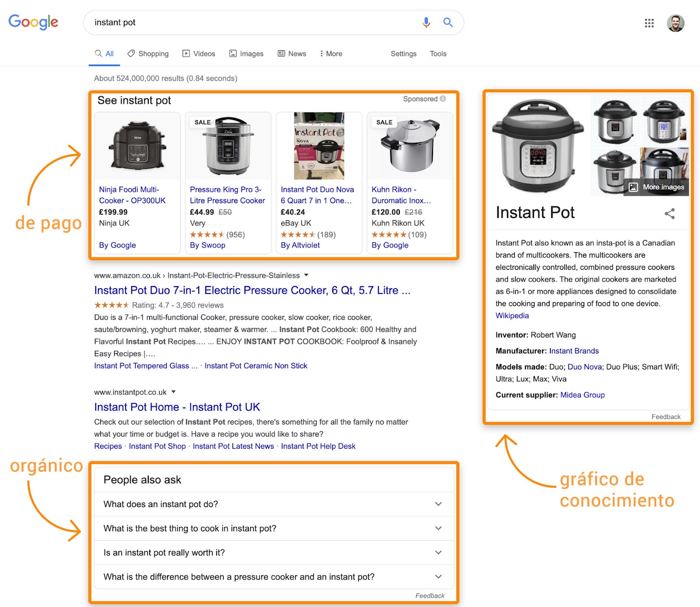
Task: Click the More images overlay in knowledge panel
Action: click(x=656, y=187)
